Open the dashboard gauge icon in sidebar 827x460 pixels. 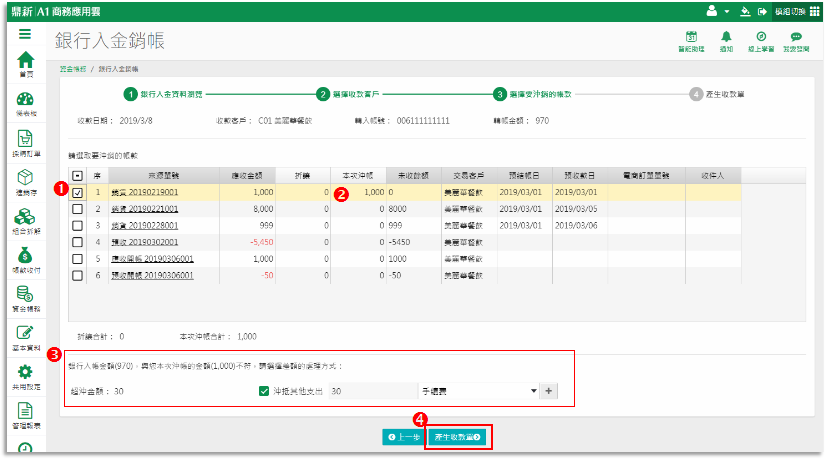coord(25,99)
